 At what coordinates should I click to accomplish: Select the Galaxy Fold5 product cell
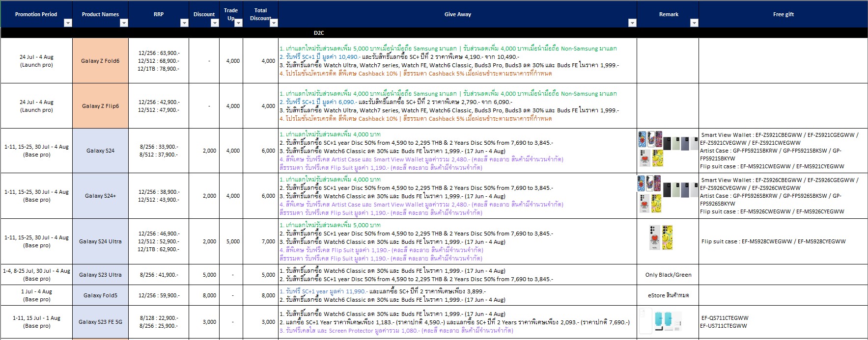100,295
